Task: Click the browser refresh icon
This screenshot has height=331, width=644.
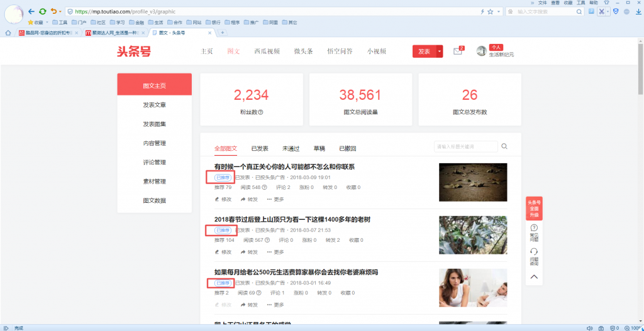Action: pyautogui.click(x=42, y=11)
